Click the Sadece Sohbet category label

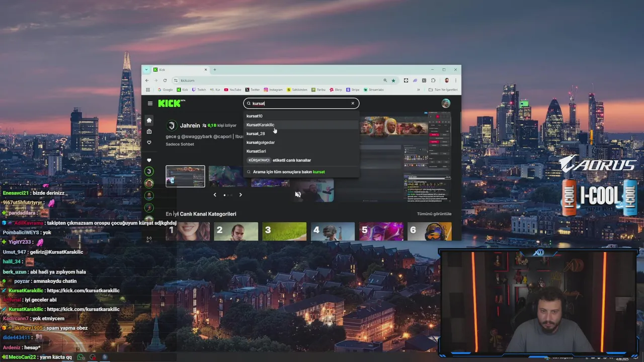[180, 144]
